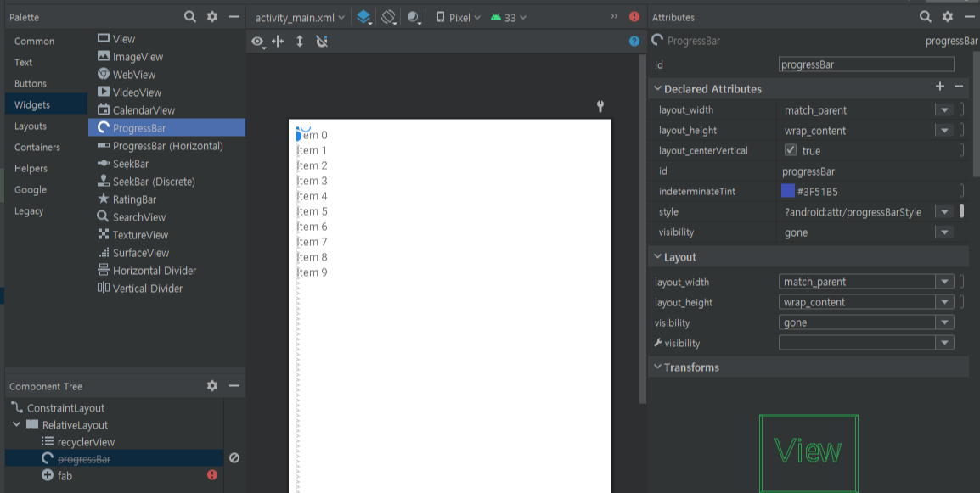Screen dimensions: 980x493
Task: Minimize the Palette panel
Action: 234,17
